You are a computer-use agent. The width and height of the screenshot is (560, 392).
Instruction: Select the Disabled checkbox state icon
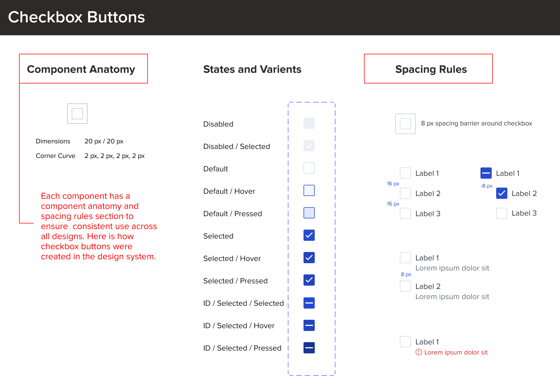click(309, 123)
